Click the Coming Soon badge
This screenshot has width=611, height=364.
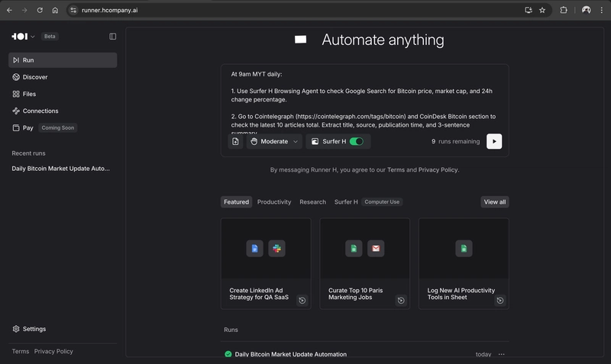[58, 127]
